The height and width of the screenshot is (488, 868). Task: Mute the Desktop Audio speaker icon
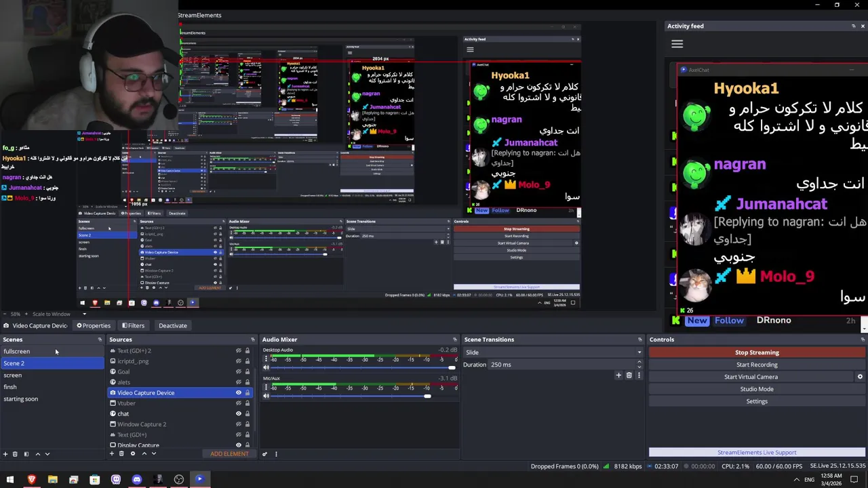pos(266,367)
